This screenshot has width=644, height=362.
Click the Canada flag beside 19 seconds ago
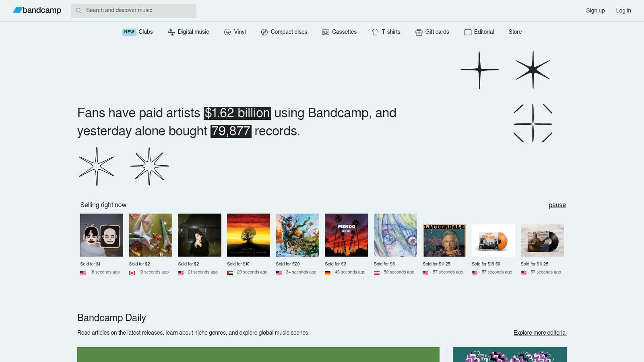pyautogui.click(x=132, y=273)
